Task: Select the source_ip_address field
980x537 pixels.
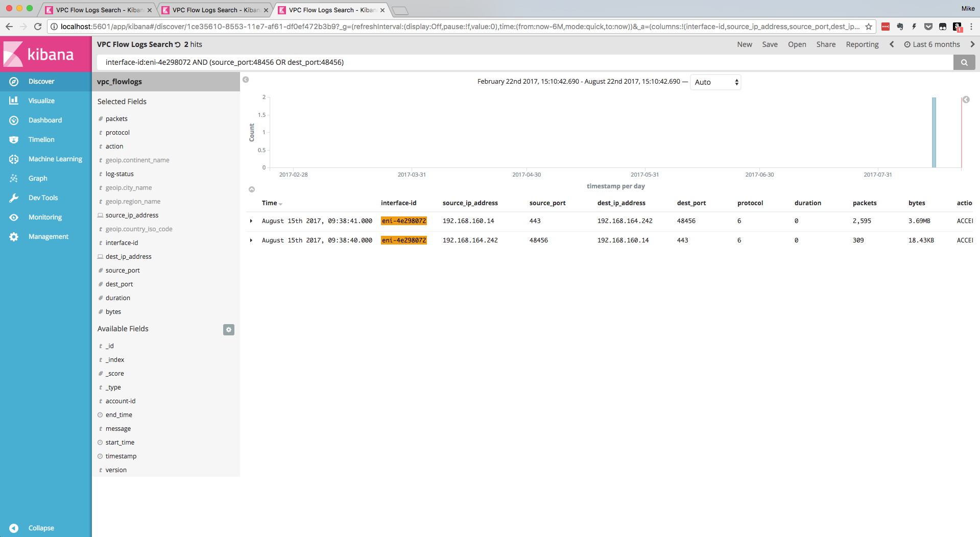Action: tap(132, 215)
